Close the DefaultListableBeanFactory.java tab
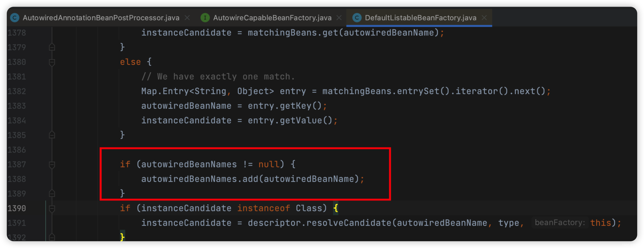The height and width of the screenshot is (248, 644). 484,18
